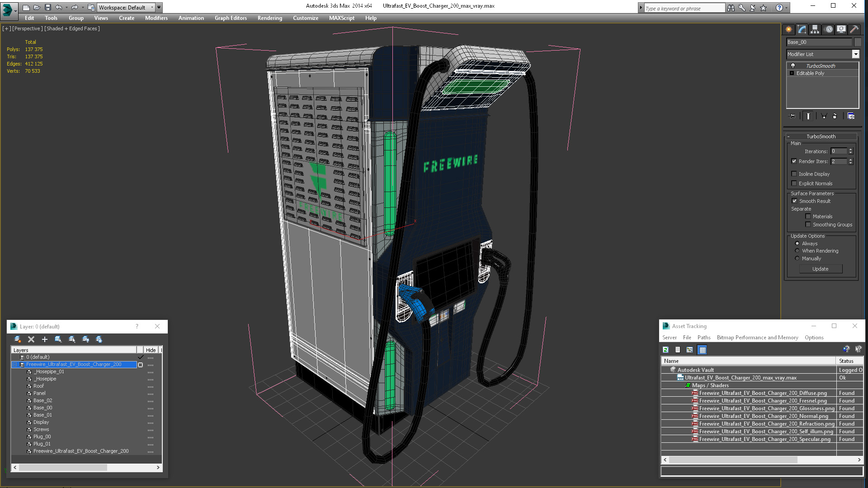Select Table View icon in Asset Tracking
This screenshot has height=488, width=868.
(702, 350)
